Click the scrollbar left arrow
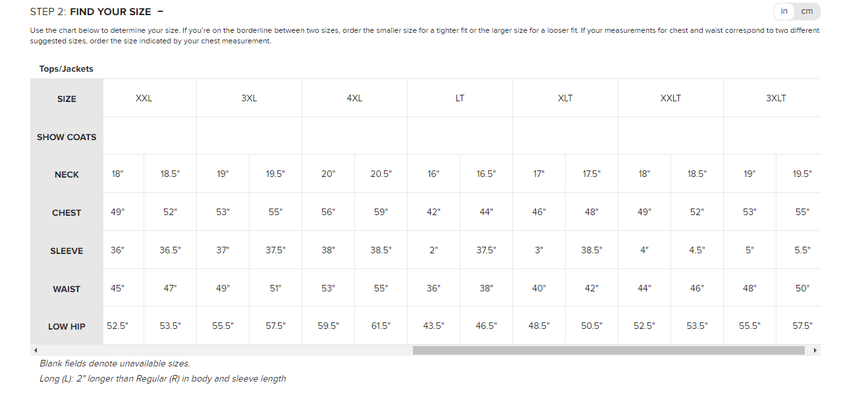The height and width of the screenshot is (400, 868). [x=36, y=350]
